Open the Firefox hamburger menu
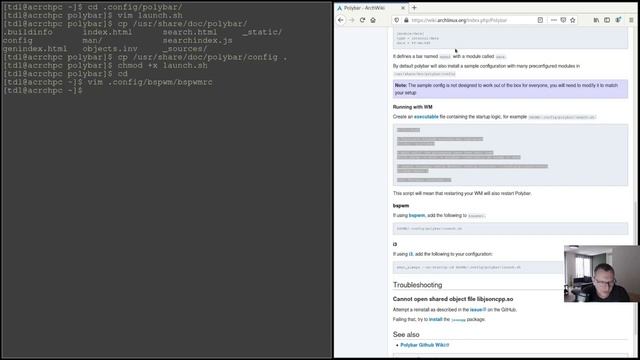640x360 pixels. click(x=631, y=20)
